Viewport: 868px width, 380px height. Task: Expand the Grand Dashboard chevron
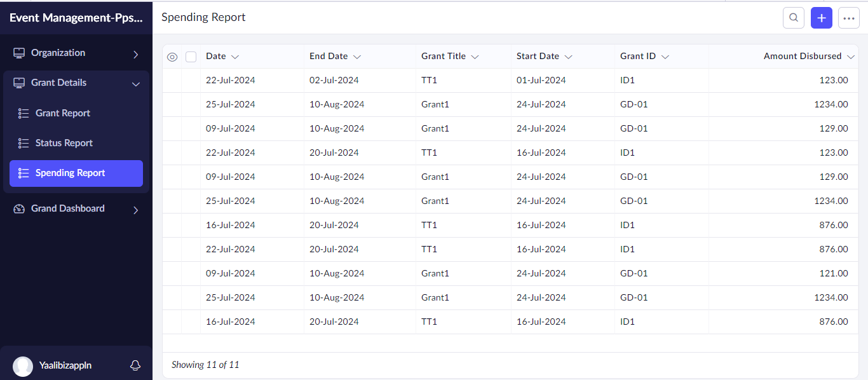[135, 210]
